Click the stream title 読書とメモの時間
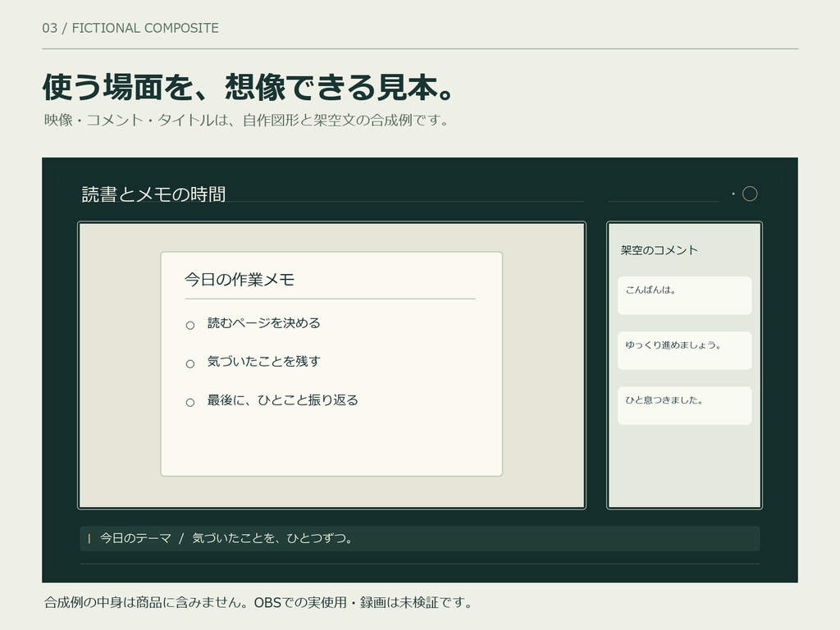Screen dimensions: 840x630 pyautogui.click(x=153, y=194)
